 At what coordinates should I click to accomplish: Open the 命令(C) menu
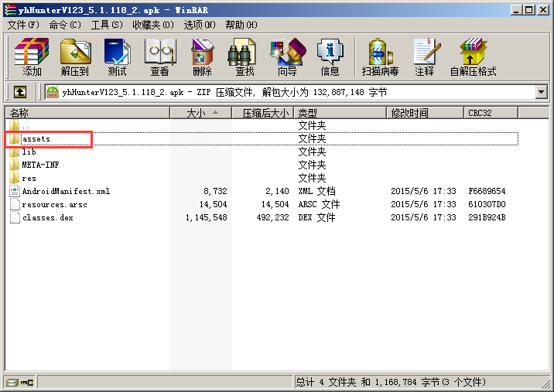click(x=65, y=25)
